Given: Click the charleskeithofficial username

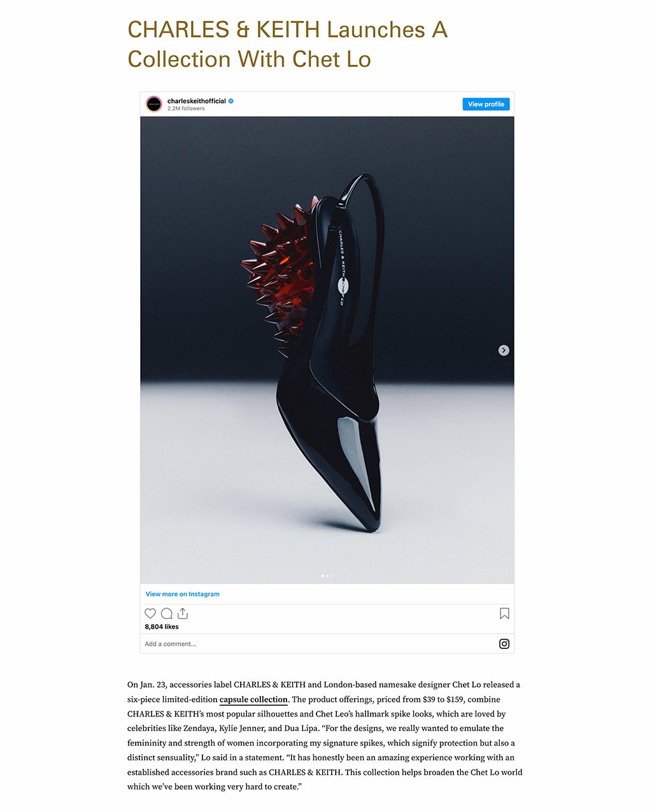Looking at the screenshot, I should [197, 101].
